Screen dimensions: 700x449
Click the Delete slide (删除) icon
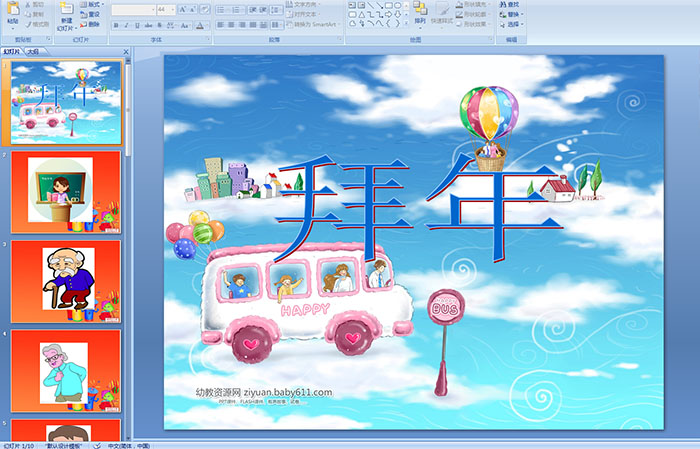90,24
